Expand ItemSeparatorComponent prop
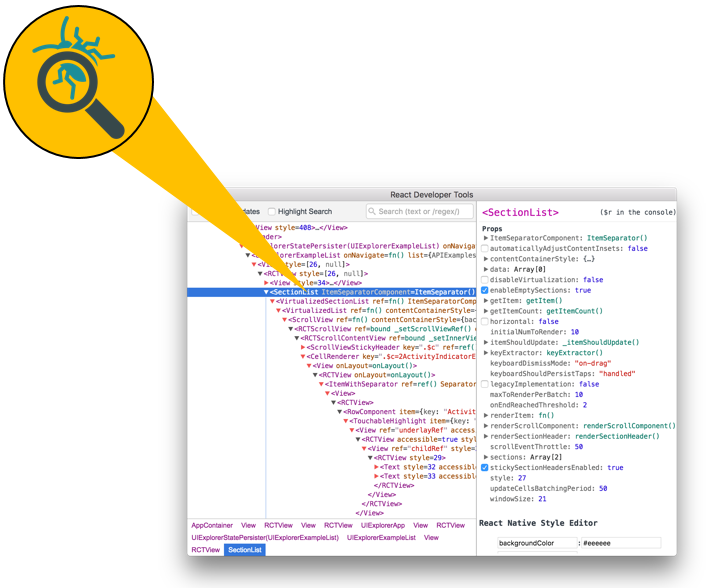Screen dimensions: 709x588 [x=486, y=238]
